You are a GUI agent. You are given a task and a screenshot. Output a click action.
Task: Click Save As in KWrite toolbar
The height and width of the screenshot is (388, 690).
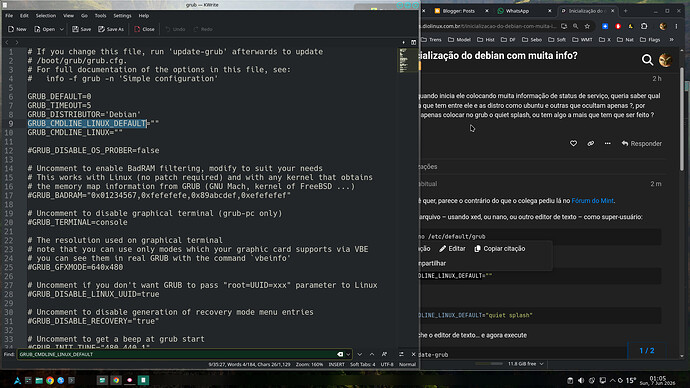(111, 29)
